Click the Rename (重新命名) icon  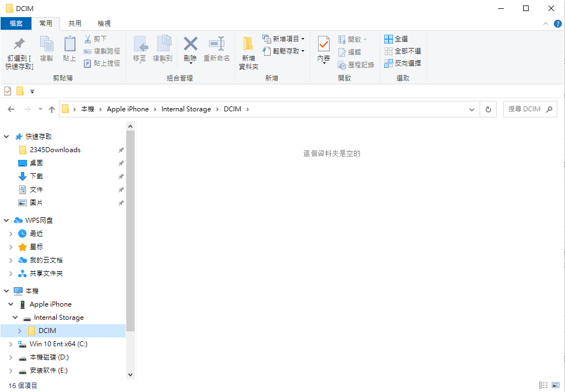coord(216,44)
